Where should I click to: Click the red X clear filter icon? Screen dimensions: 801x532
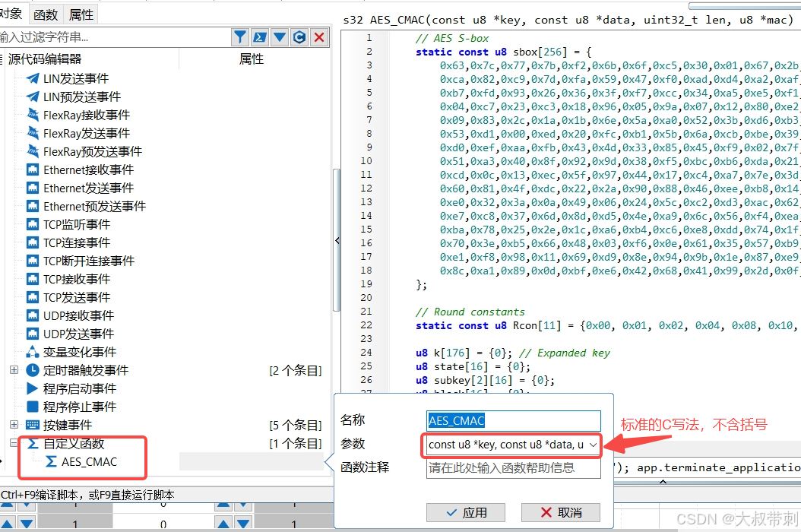pos(319,36)
